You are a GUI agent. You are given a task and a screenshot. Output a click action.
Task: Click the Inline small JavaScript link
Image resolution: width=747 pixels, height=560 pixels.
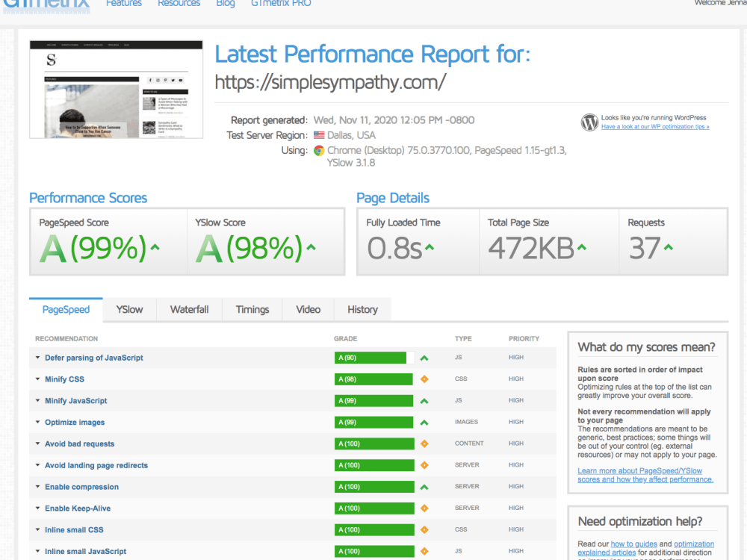[x=86, y=552]
